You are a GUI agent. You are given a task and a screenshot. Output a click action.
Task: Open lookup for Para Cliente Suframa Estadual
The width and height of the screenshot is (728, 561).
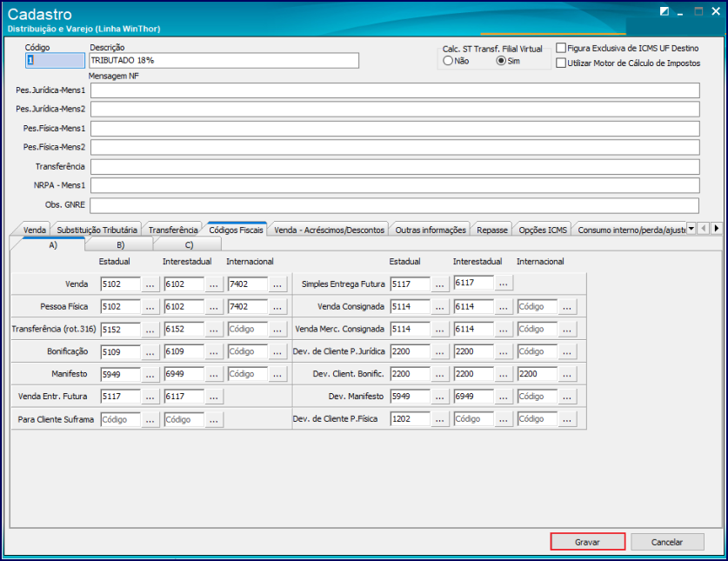[x=150, y=419]
